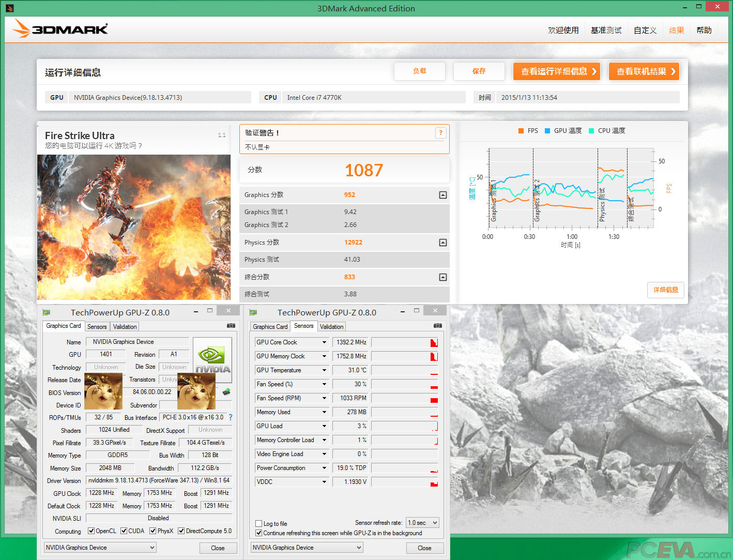Screen dimensions: 733x560
Task: Click the lookup icon next to Subvendor field
Action: (x=226, y=392)
